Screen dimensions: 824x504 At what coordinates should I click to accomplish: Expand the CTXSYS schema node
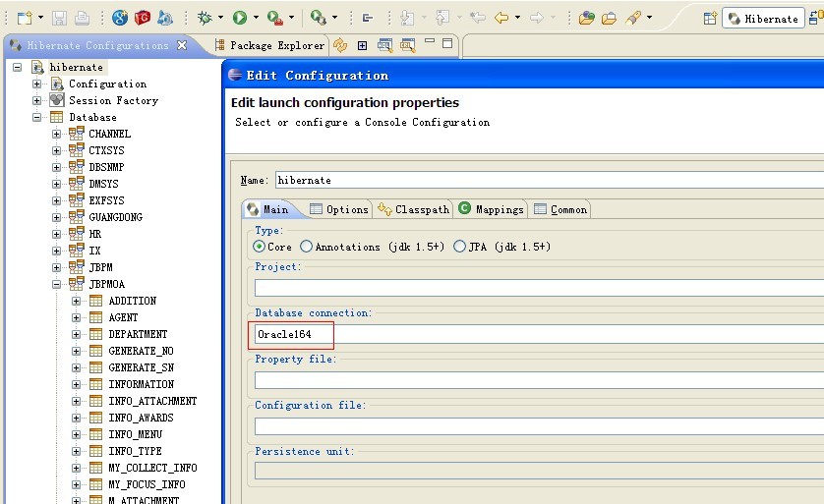click(56, 150)
